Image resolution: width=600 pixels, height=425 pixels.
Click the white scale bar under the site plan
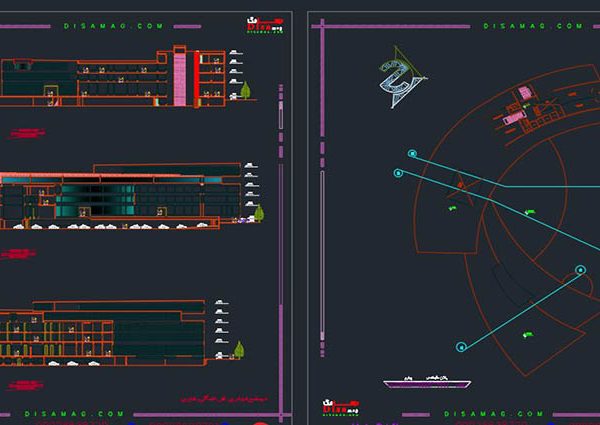[428, 382]
